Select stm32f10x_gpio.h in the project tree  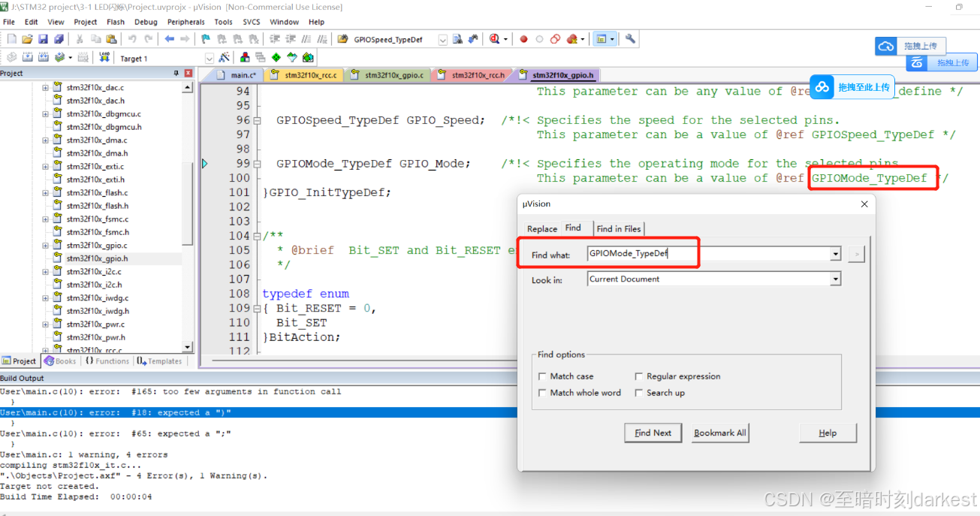pos(96,258)
